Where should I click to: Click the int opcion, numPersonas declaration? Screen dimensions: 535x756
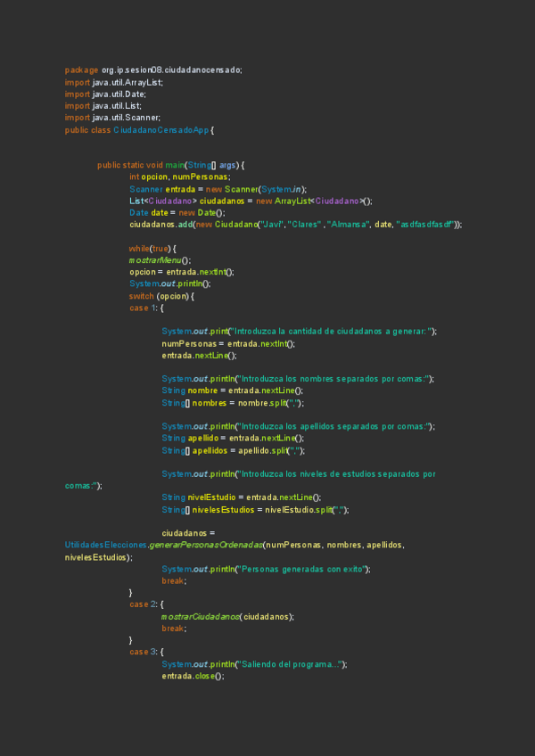click(179, 177)
